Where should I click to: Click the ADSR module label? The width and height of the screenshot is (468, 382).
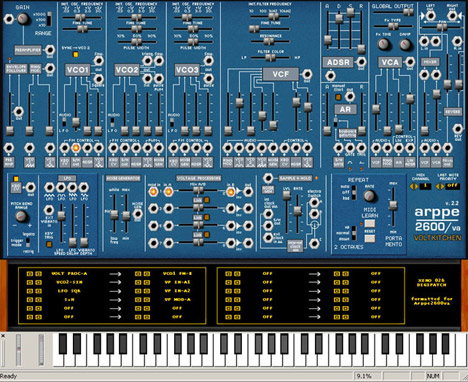338,62
